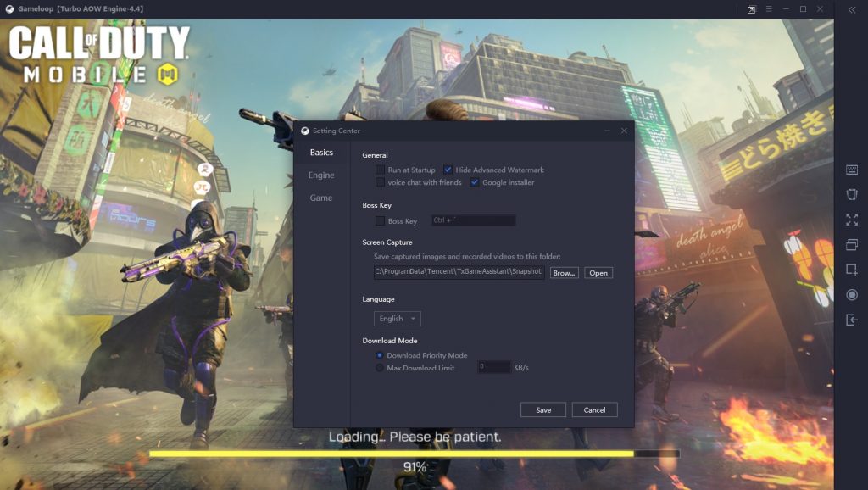Browse for a screen capture folder
This screenshot has height=490, width=868.
(564, 273)
